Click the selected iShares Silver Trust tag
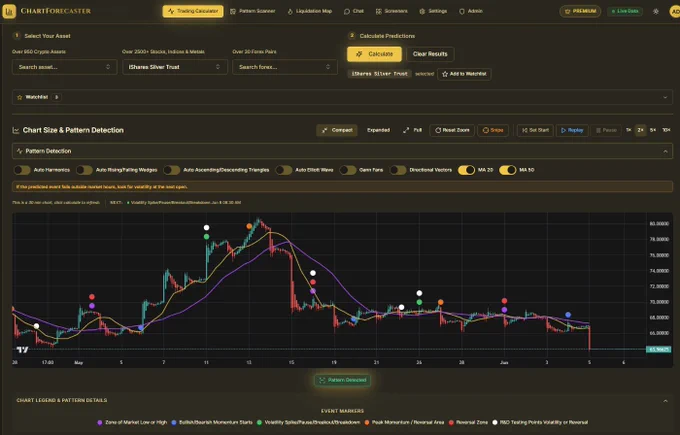The image size is (680, 435). [x=379, y=74]
